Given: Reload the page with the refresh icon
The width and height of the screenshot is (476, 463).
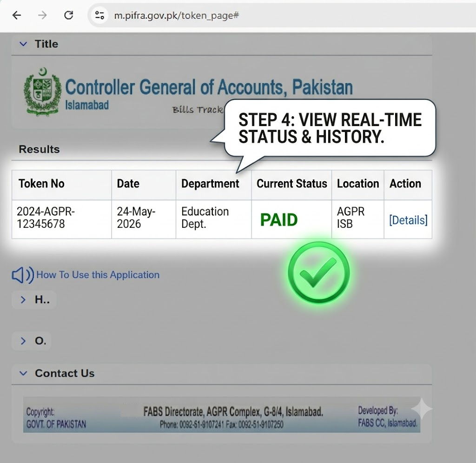Looking at the screenshot, I should (69, 15).
